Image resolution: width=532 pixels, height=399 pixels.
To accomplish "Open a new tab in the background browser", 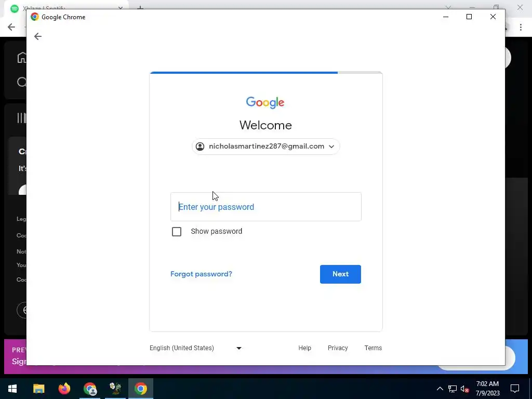I will coord(140,7).
